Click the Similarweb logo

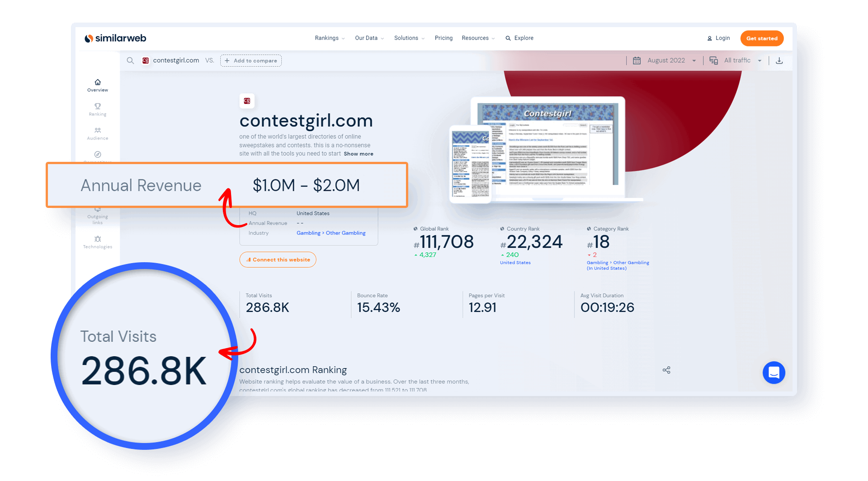pos(115,38)
